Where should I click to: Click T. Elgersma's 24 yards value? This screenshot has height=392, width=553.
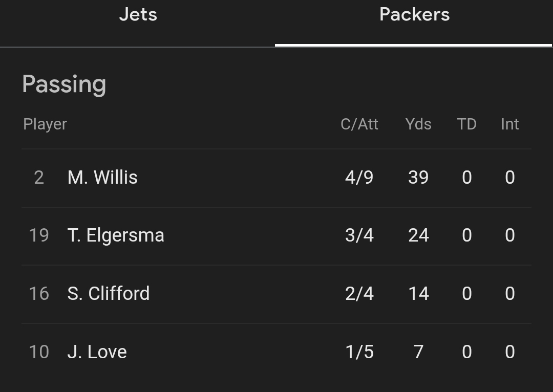pyautogui.click(x=418, y=235)
